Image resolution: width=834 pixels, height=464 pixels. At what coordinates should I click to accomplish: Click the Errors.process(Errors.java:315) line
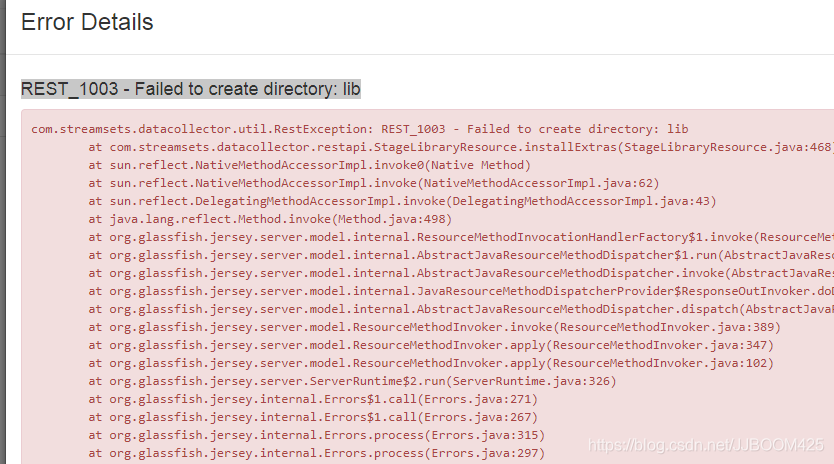pyautogui.click(x=317, y=436)
